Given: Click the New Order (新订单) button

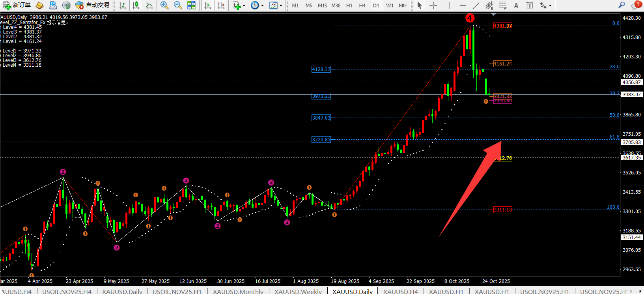Looking at the screenshot, I should tap(17, 5).
